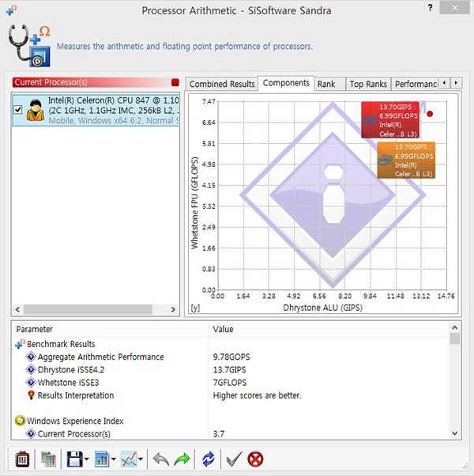Viewport: 474px width, 476px height.
Task: Click the Benchmark Results row icon
Action: 20,344
